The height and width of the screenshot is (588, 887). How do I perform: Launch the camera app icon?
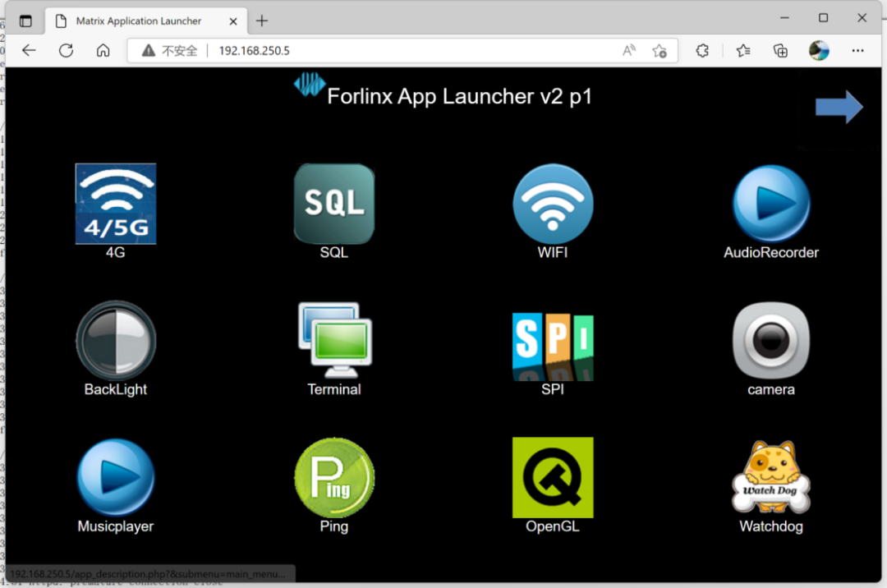click(771, 340)
